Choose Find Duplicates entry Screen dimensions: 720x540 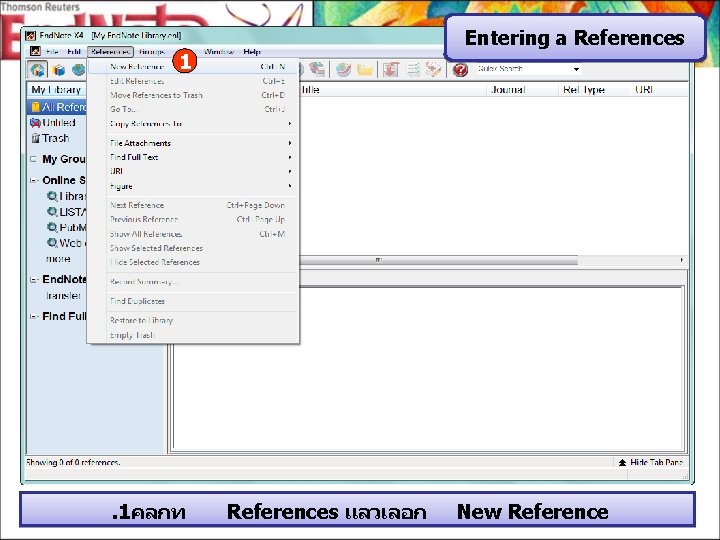(x=193, y=301)
